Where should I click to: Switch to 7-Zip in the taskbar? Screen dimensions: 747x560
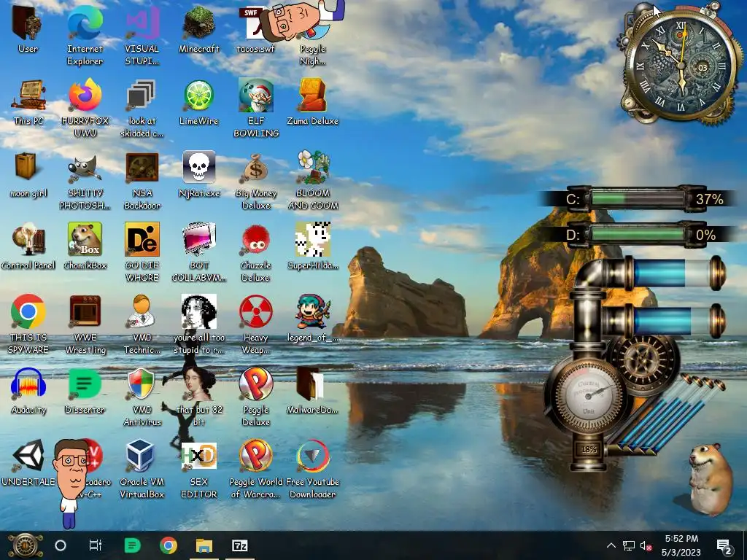(239, 545)
